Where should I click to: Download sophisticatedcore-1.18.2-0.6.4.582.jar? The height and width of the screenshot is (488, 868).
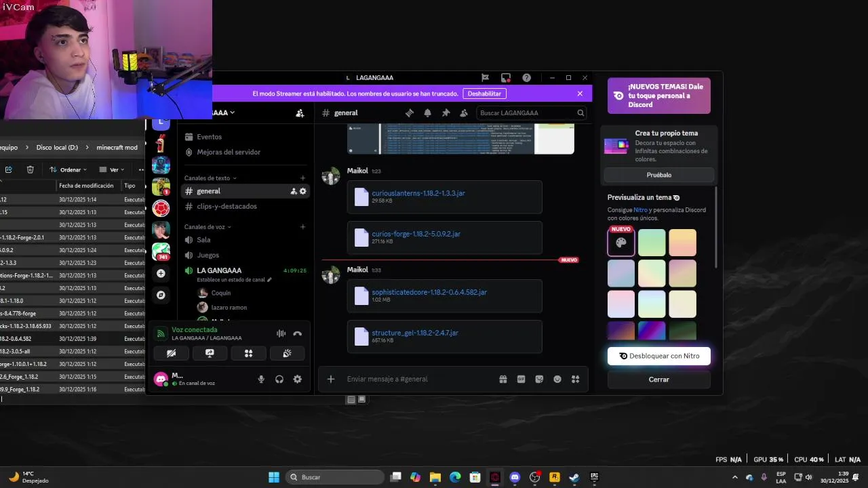429,292
